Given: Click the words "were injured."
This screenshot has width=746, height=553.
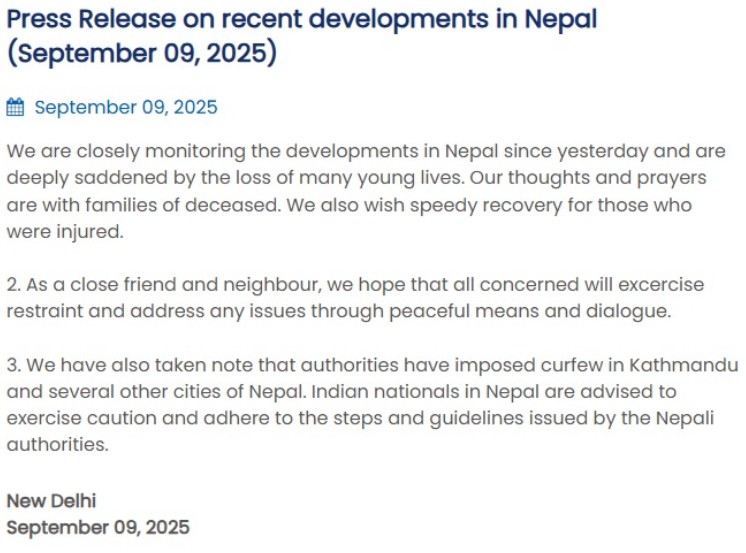Looking at the screenshot, I should [x=64, y=232].
